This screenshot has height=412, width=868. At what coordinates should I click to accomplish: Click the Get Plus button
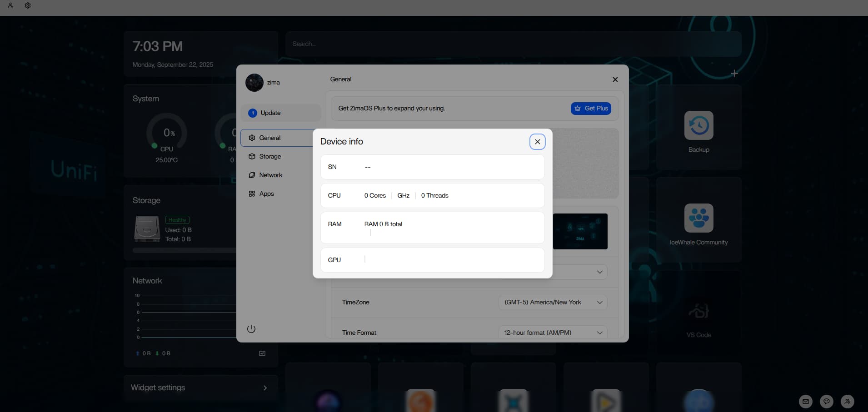pyautogui.click(x=591, y=109)
